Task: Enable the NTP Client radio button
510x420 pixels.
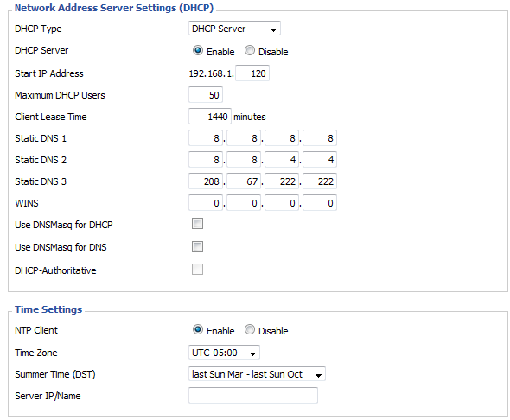Action: [x=197, y=329]
